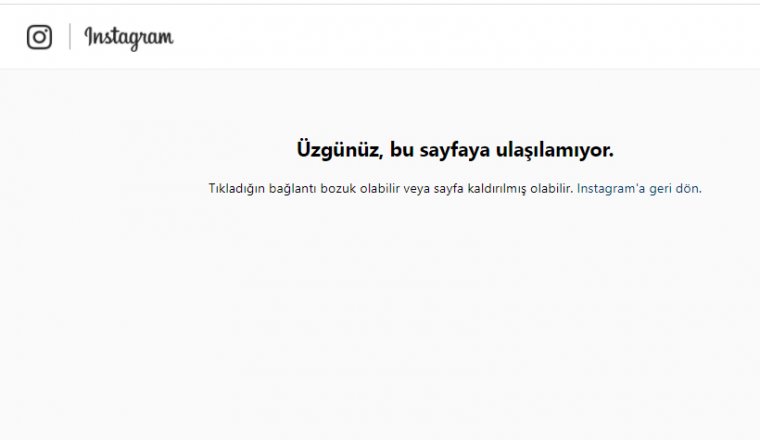The image size is (760, 440).
Task: Follow the "Instagram'a geri dön" link
Action: click(x=639, y=189)
